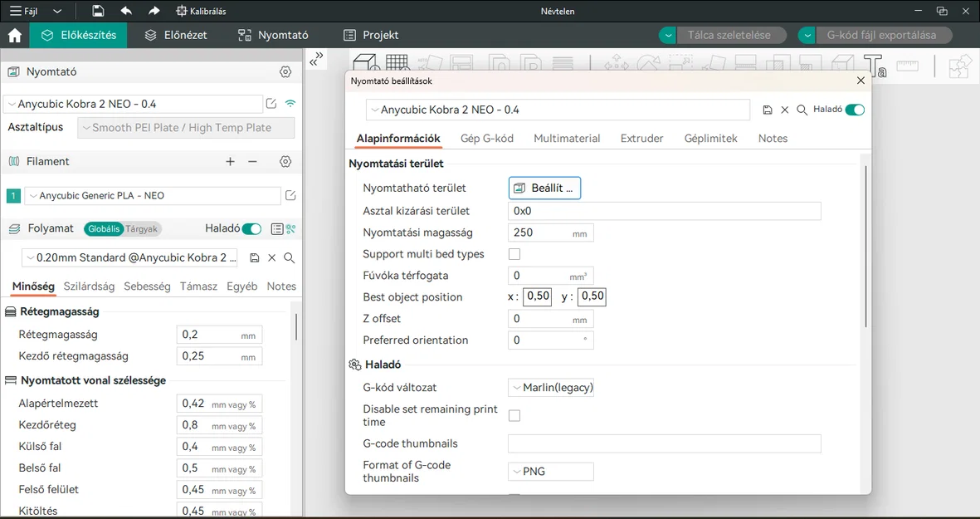This screenshot has width=980, height=519.
Task: Open the Asztaltípus Smooth PEI Plate dropdown
Action: pos(186,128)
